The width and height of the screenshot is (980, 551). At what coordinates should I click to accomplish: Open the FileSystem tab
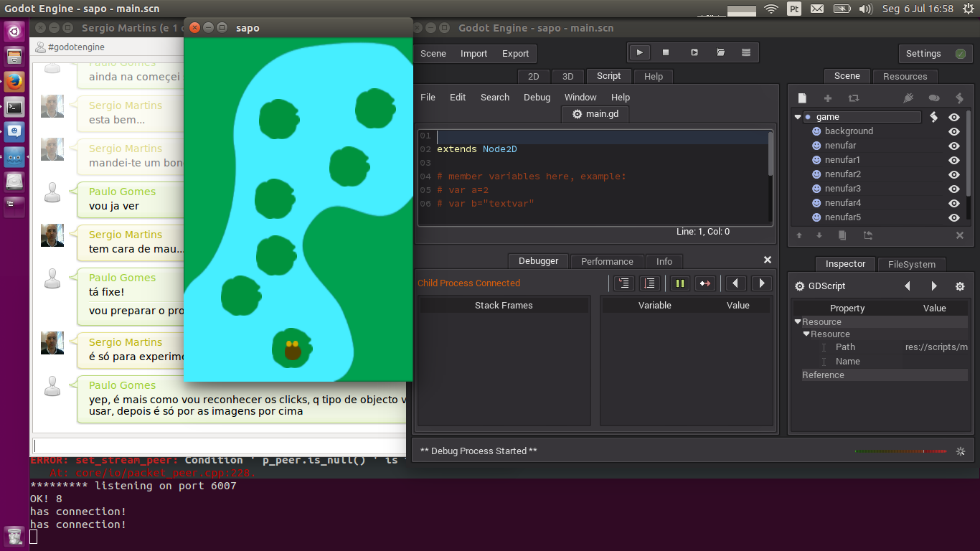click(912, 264)
